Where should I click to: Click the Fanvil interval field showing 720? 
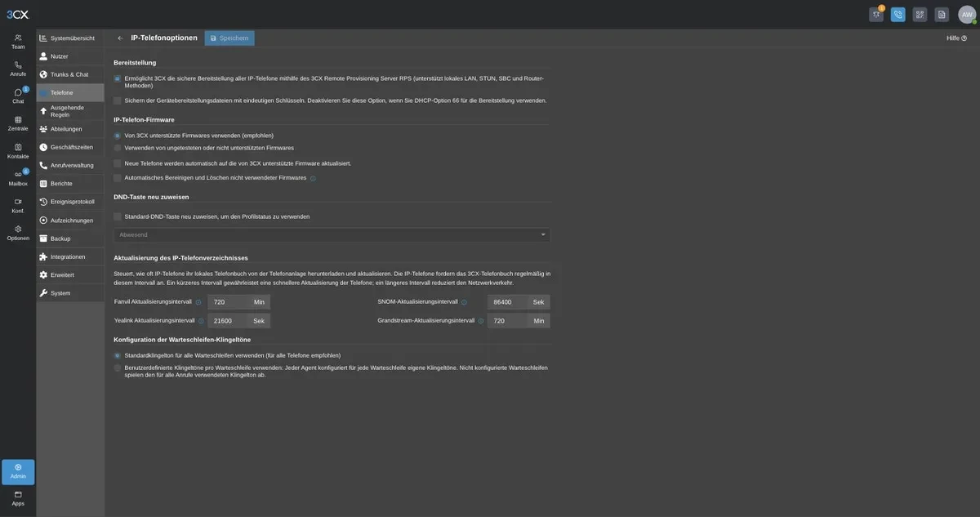point(228,302)
